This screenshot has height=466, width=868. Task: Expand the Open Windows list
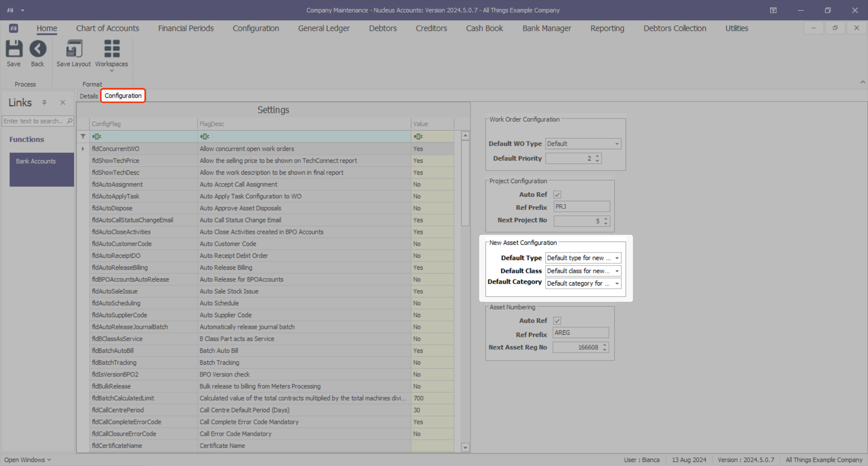pyautogui.click(x=28, y=460)
